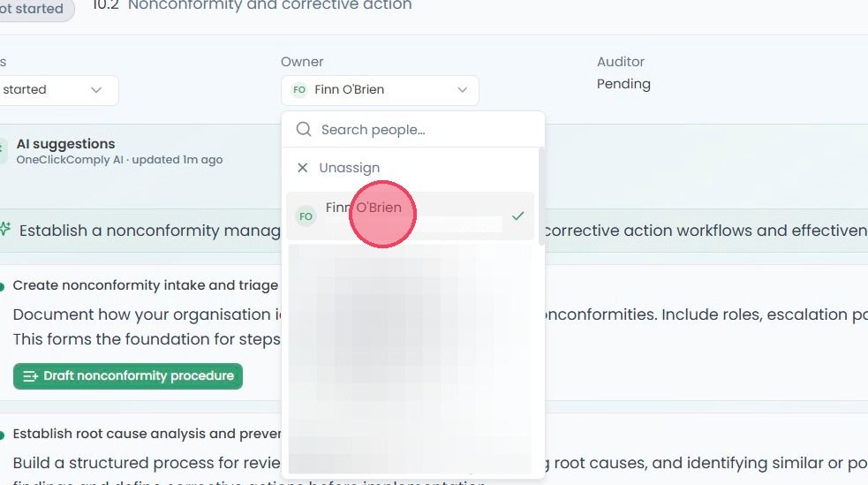Image resolution: width=868 pixels, height=485 pixels.
Task: Click the sparkle icon beside Establish a nonconformity
Action: click(x=5, y=229)
